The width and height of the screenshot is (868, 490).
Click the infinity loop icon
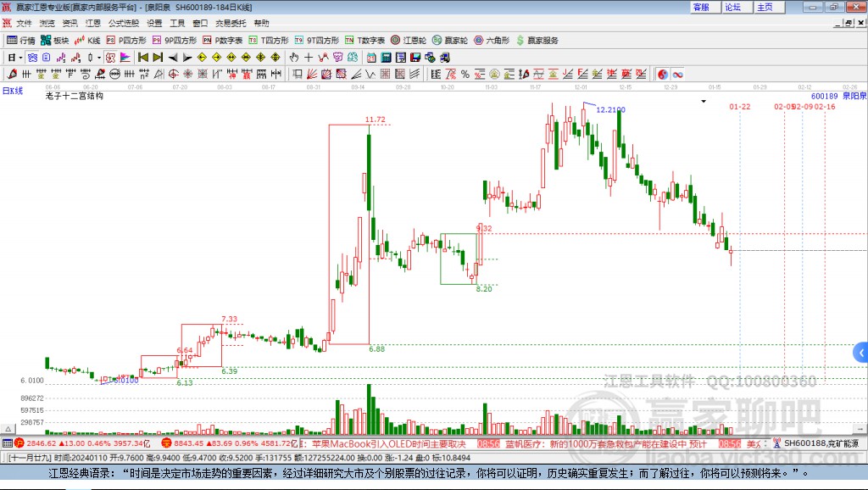677,74
